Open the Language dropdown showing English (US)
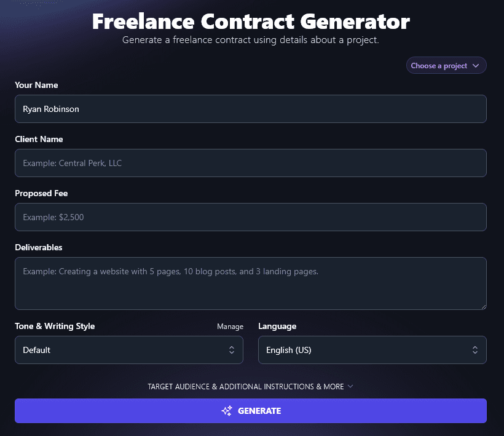504x436 pixels. pyautogui.click(x=372, y=349)
